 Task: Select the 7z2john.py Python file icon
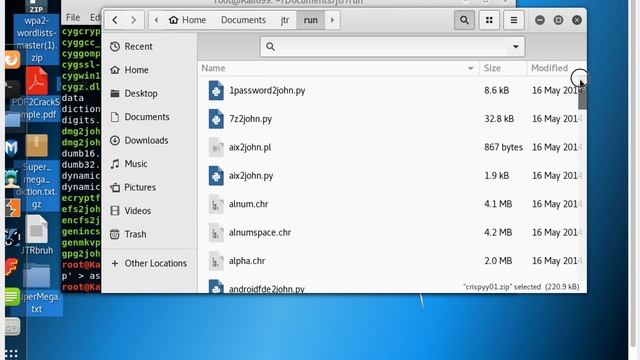[x=216, y=119]
